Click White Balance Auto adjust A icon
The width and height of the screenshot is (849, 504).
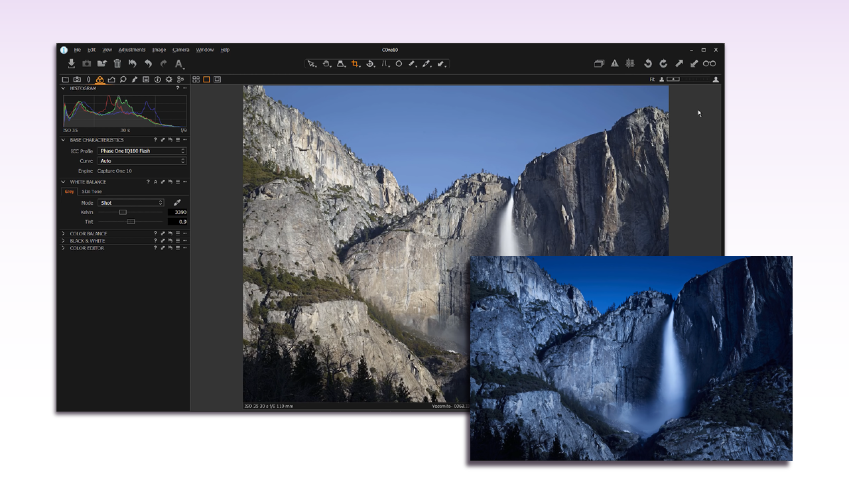155,182
